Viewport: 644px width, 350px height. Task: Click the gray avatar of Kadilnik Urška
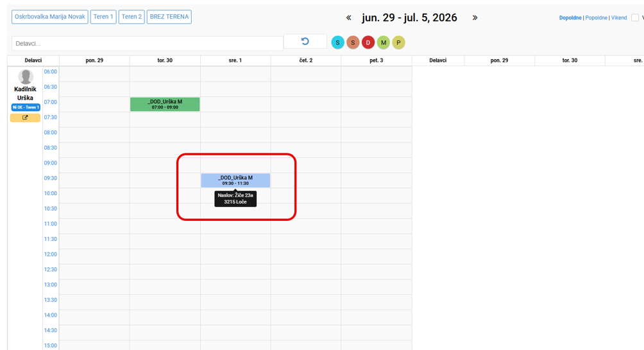(26, 77)
